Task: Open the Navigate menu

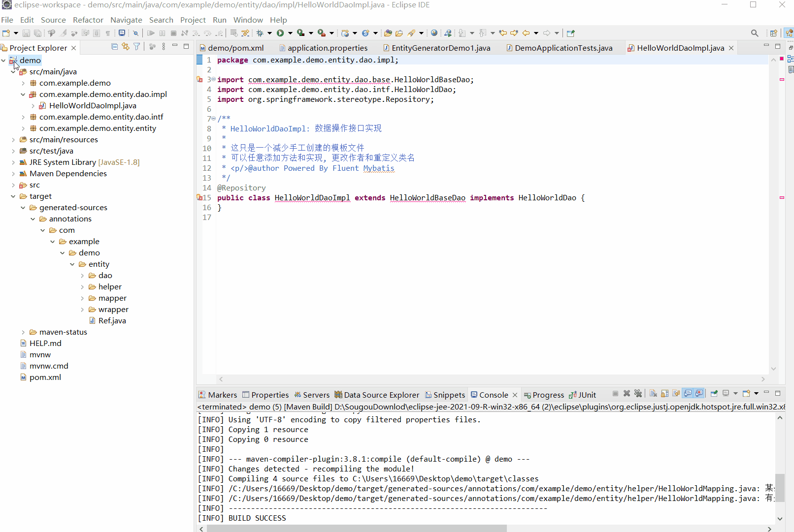Action: coord(126,20)
